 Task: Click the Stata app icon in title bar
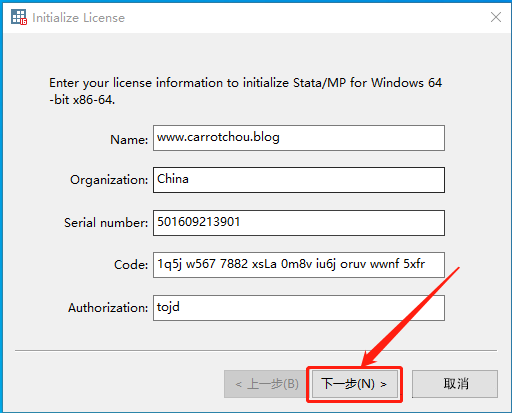[x=19, y=17]
